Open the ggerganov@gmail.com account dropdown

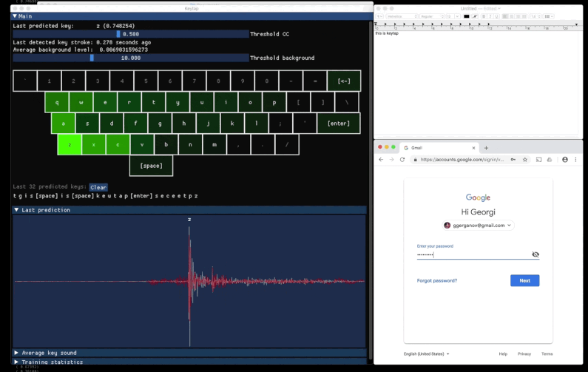tap(478, 225)
